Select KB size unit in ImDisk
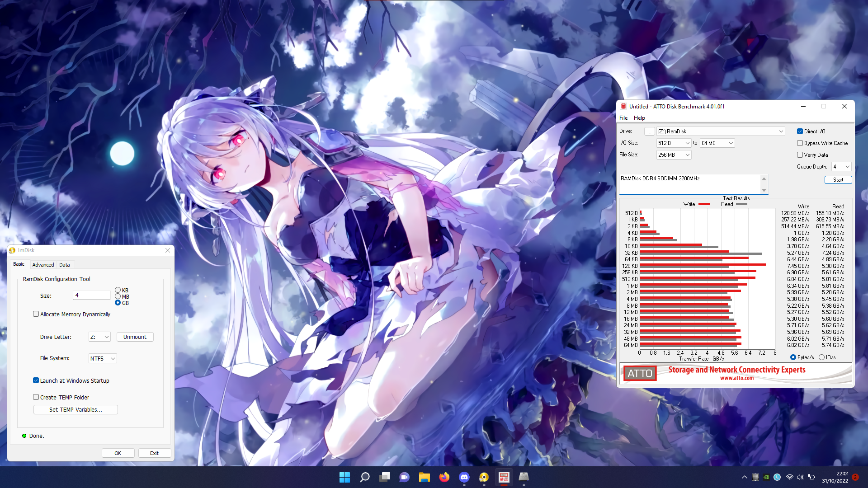Screen dimensions: 868x488 coord(118,290)
